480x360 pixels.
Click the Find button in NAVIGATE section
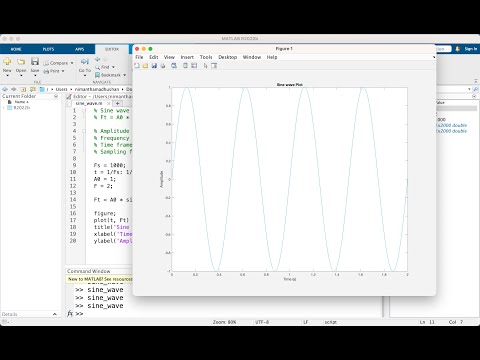point(102,67)
